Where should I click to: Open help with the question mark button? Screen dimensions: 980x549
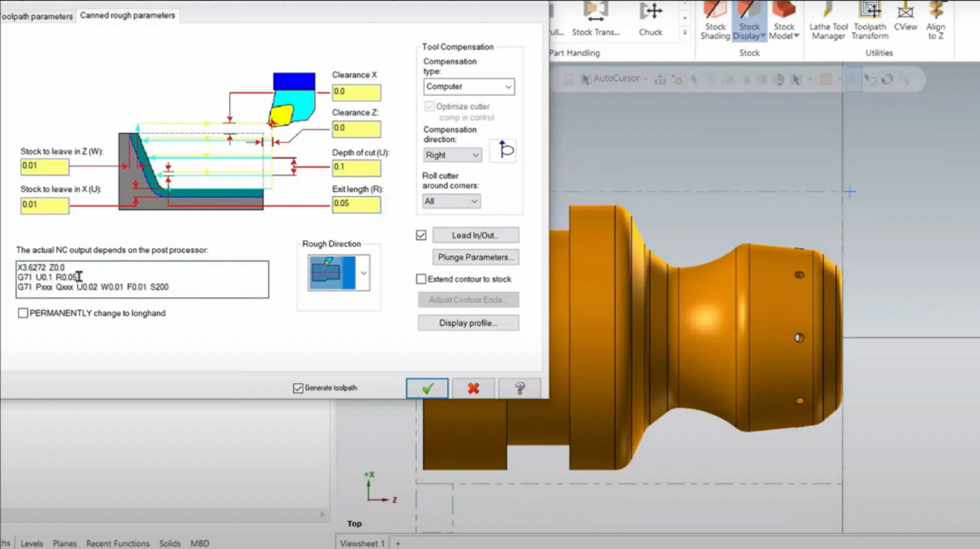[x=520, y=388]
